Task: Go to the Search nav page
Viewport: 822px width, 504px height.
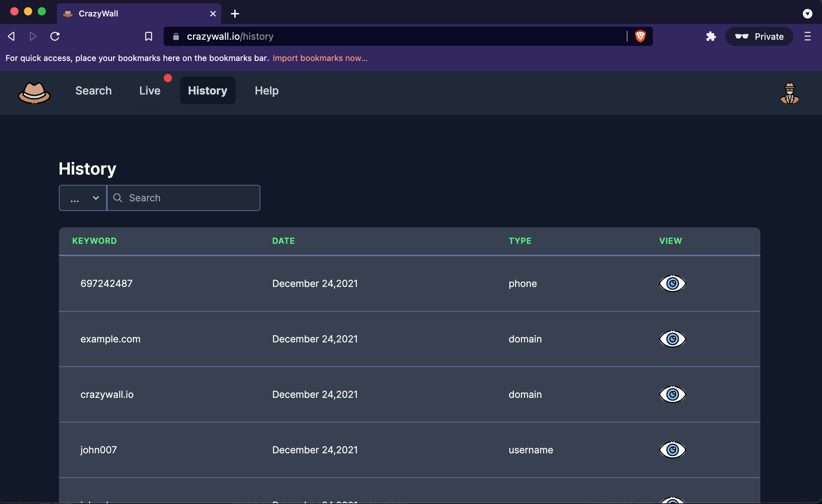Action: pyautogui.click(x=93, y=91)
